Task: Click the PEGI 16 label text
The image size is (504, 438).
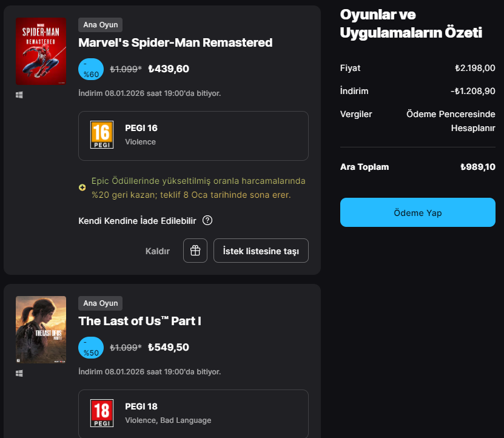Action: (x=141, y=128)
